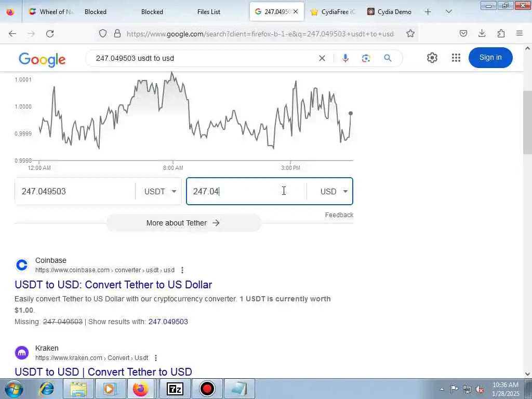The width and height of the screenshot is (532, 399).
Task: Open Coinbase result options menu
Action: [182, 270]
